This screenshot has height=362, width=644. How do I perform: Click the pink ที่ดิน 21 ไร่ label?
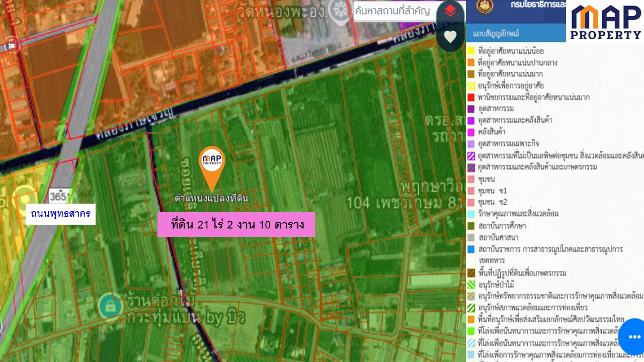pyautogui.click(x=236, y=224)
